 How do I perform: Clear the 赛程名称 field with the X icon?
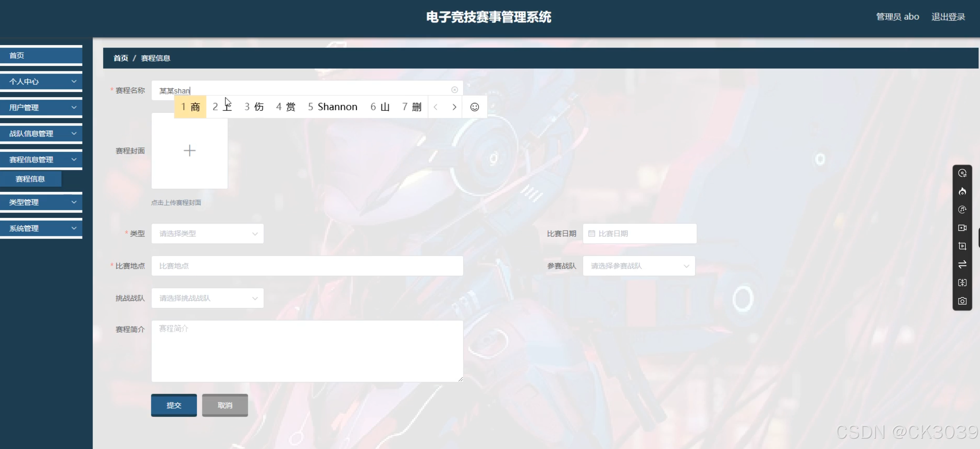point(454,90)
